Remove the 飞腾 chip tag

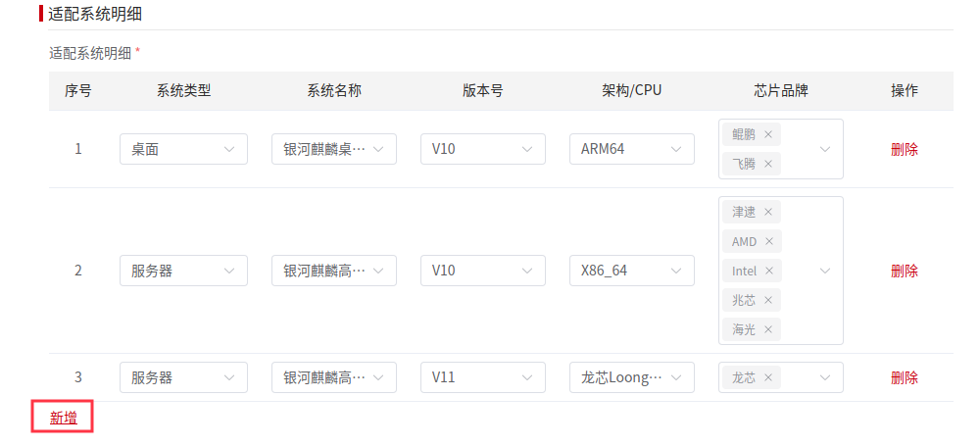[768, 164]
